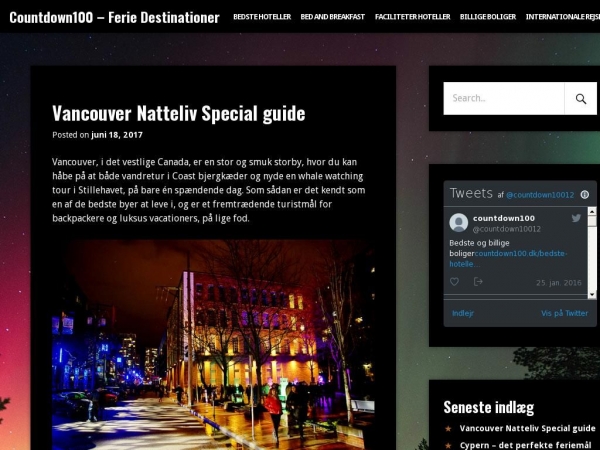Click the @countdown10012 handle under tweet author

click(507, 229)
